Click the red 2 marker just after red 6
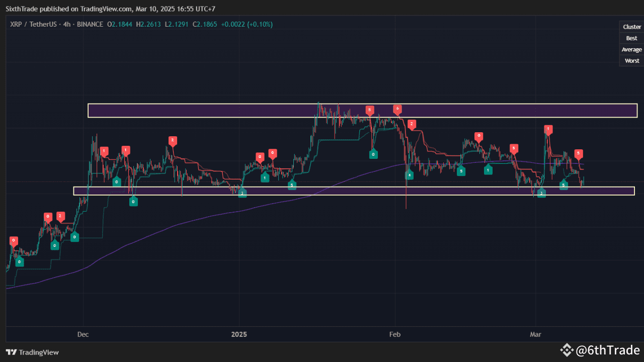Image resolution: width=644 pixels, height=362 pixels. (412, 124)
